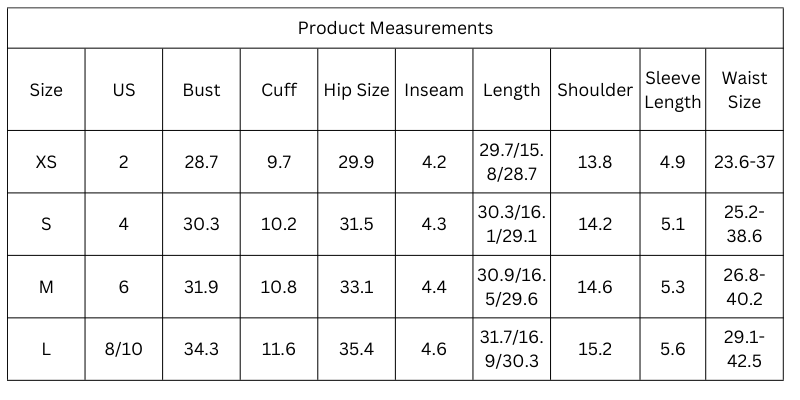
Task: Select the XS size row label
Action: [x=46, y=162]
